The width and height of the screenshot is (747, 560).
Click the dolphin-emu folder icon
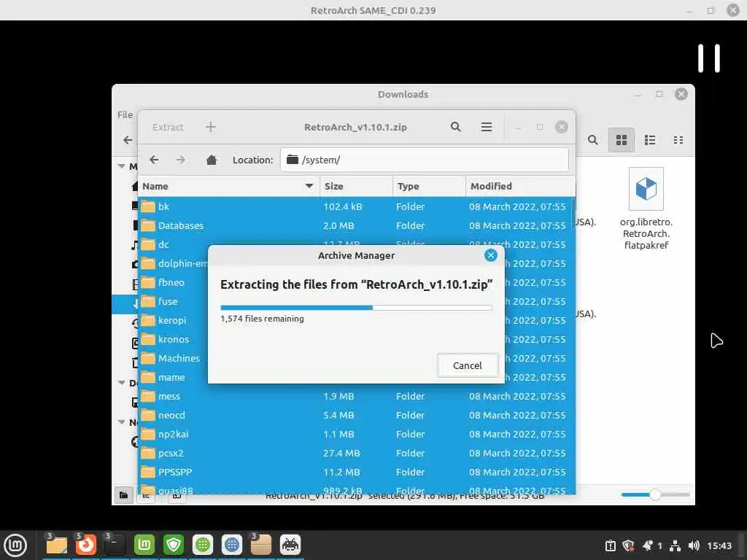coord(148,263)
